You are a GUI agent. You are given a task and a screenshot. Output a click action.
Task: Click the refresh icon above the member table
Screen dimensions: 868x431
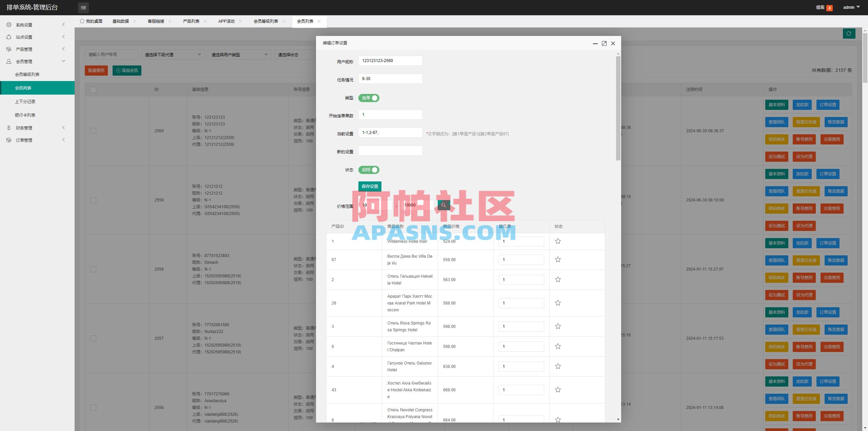(x=849, y=33)
